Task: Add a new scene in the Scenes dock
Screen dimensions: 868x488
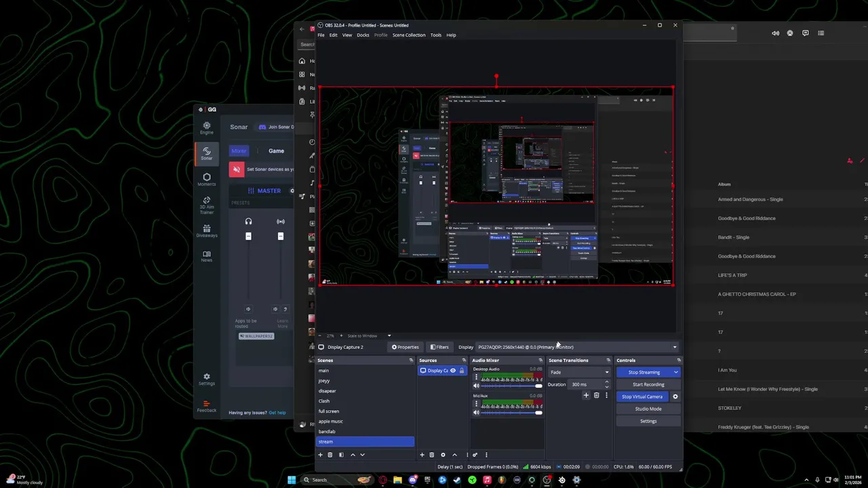Action: [x=320, y=455]
